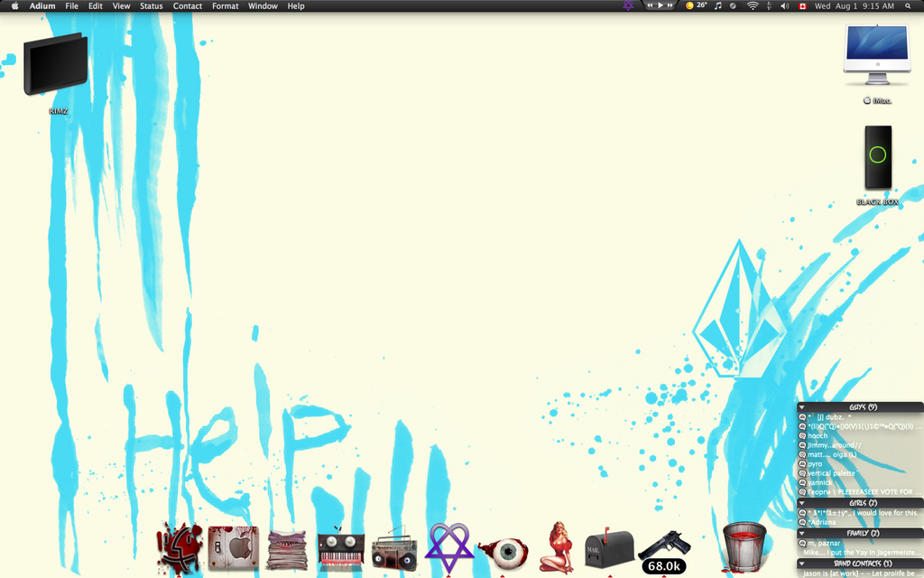The width and height of the screenshot is (924, 578).
Task: Select contact '*Adriana'
Action: click(860, 522)
